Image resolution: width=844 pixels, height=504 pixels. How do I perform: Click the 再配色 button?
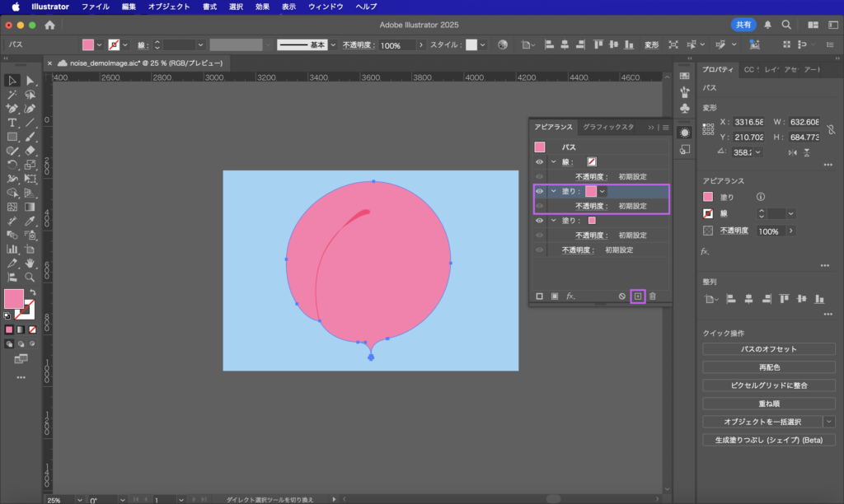(x=769, y=367)
